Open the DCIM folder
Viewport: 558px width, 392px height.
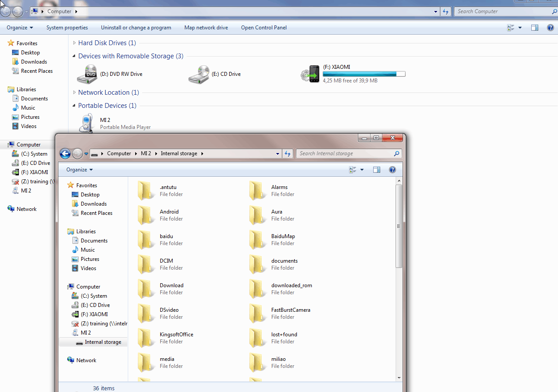pos(146,264)
